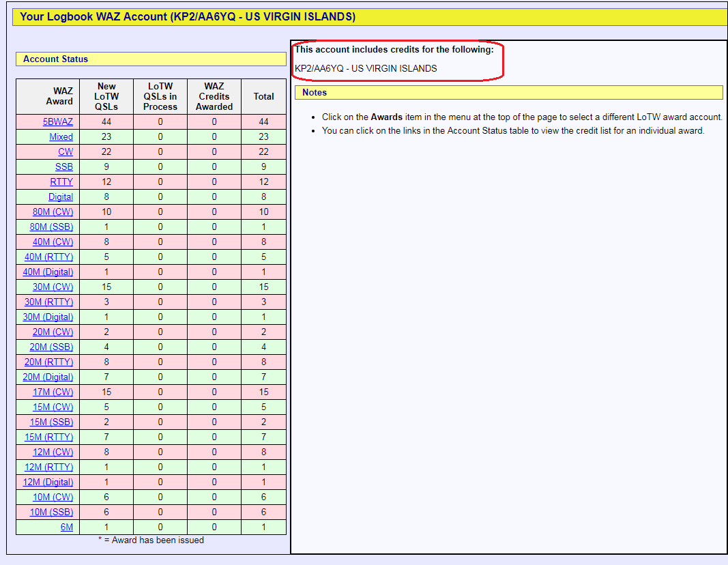Open the 30M (CW) award link
728x565 pixels.
(53, 287)
